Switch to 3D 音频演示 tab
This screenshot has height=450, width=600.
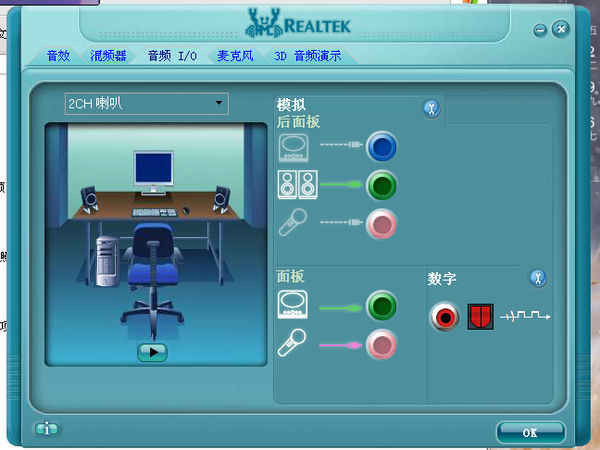point(308,56)
